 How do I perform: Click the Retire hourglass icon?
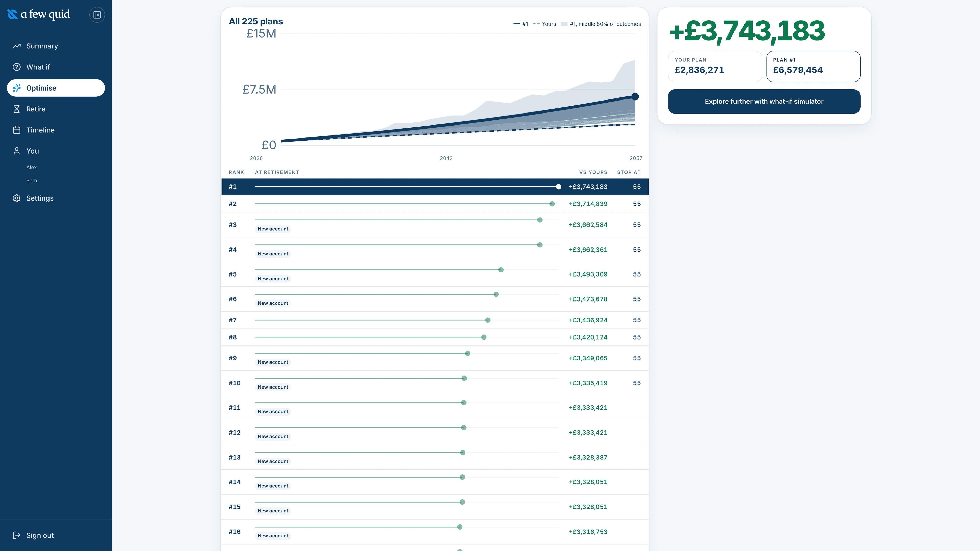click(16, 109)
